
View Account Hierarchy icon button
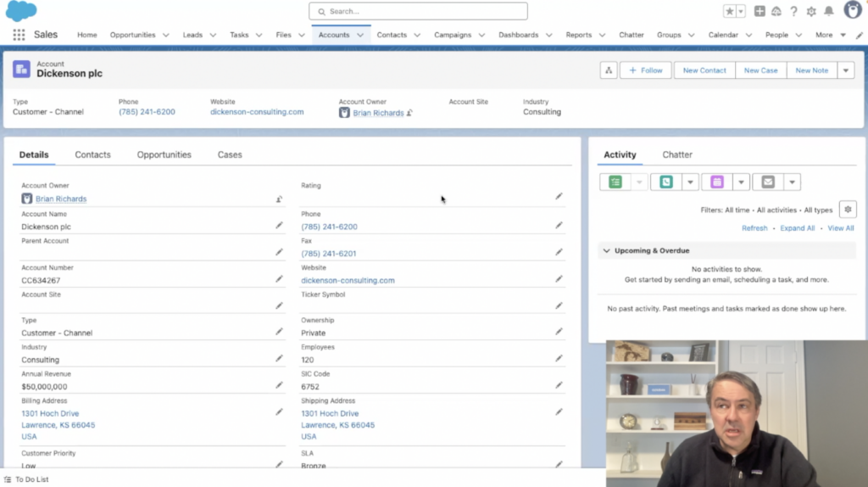(x=609, y=70)
